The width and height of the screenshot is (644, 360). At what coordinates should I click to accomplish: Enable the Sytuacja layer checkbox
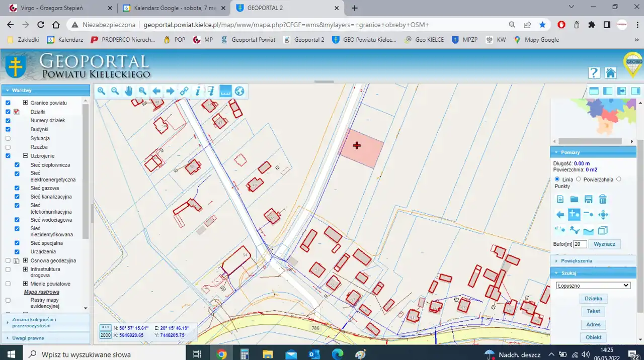pos(8,138)
